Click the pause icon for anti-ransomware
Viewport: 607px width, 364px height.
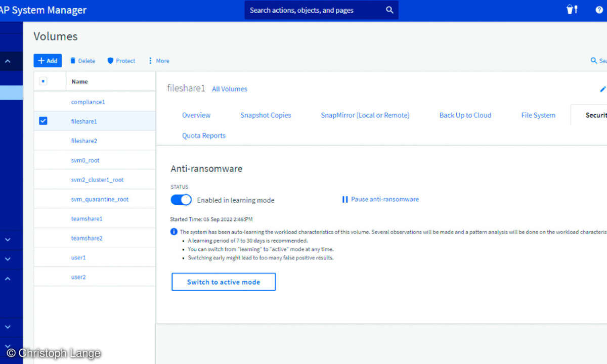pos(345,199)
